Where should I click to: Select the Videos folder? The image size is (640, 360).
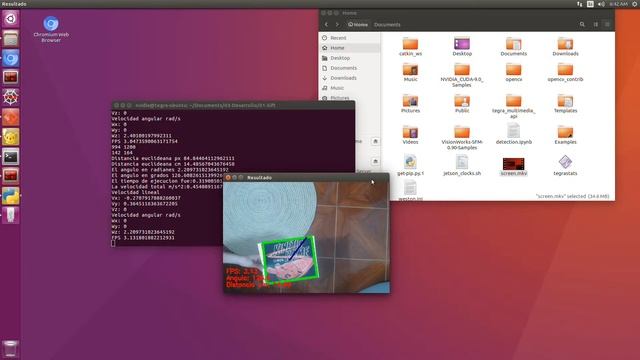pos(410,135)
